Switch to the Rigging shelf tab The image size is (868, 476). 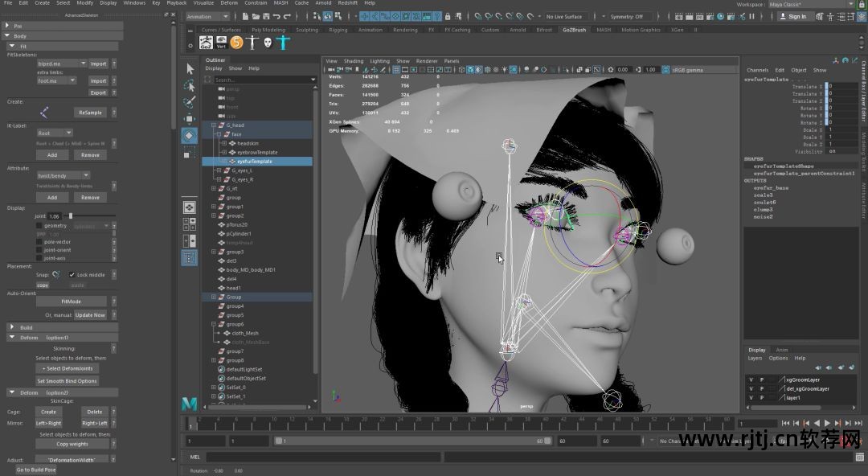(338, 30)
